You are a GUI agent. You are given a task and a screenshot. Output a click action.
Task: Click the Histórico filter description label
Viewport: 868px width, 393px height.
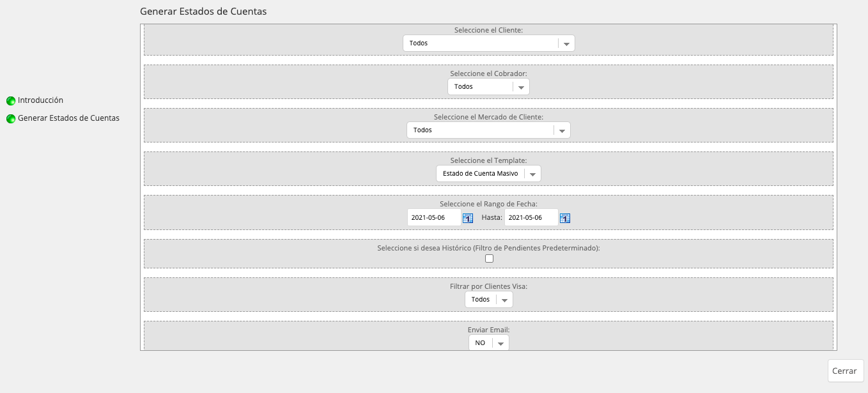click(x=489, y=247)
